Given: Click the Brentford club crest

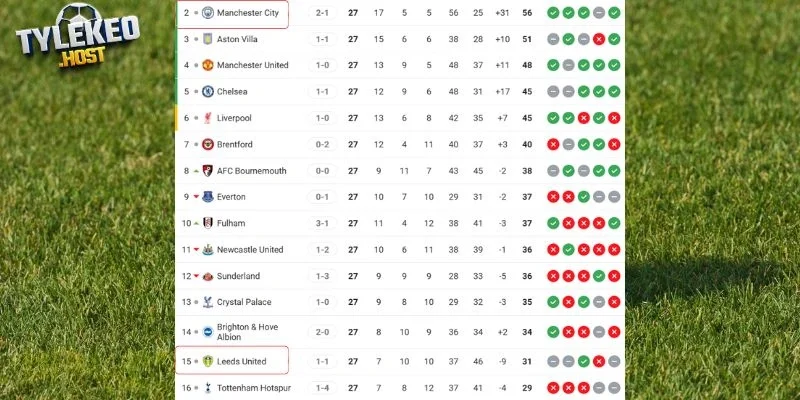Looking at the screenshot, I should 208,144.
